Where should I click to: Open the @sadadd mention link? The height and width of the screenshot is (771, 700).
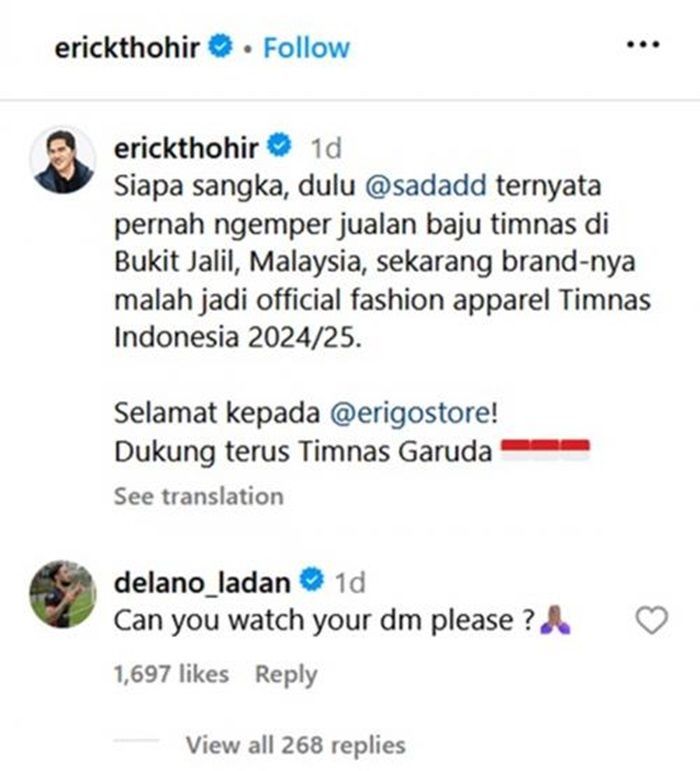click(x=426, y=186)
